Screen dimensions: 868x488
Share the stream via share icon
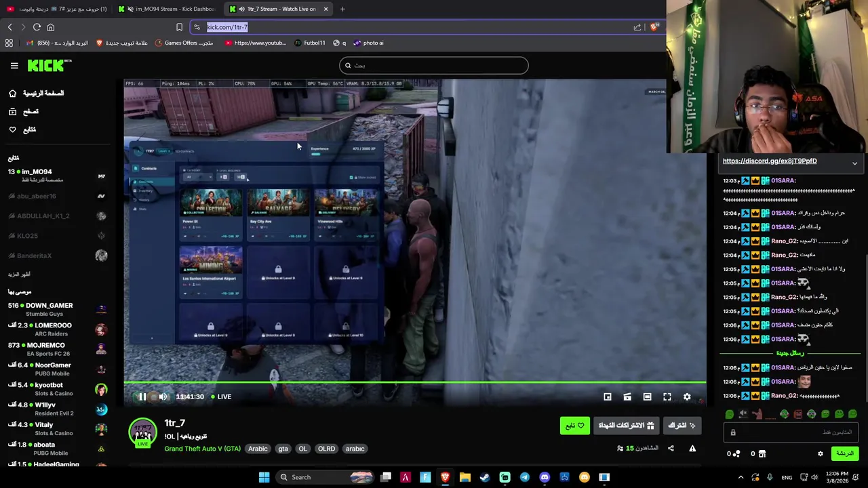[671, 448]
